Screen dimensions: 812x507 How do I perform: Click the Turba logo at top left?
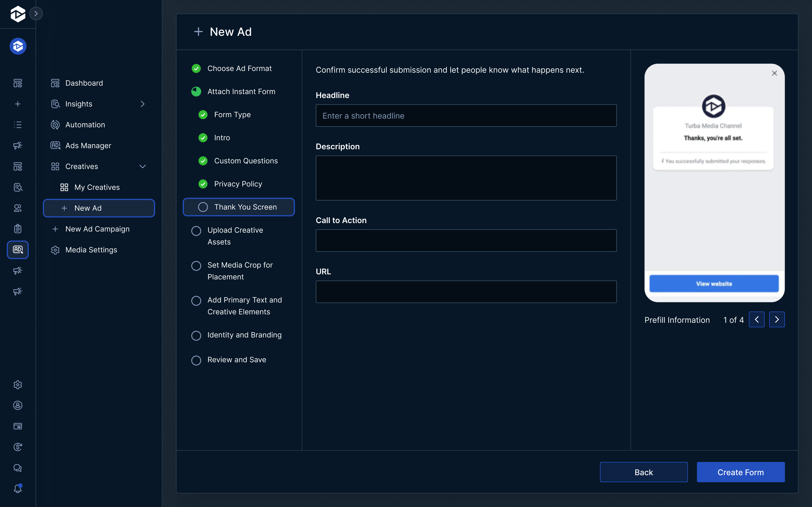18,14
